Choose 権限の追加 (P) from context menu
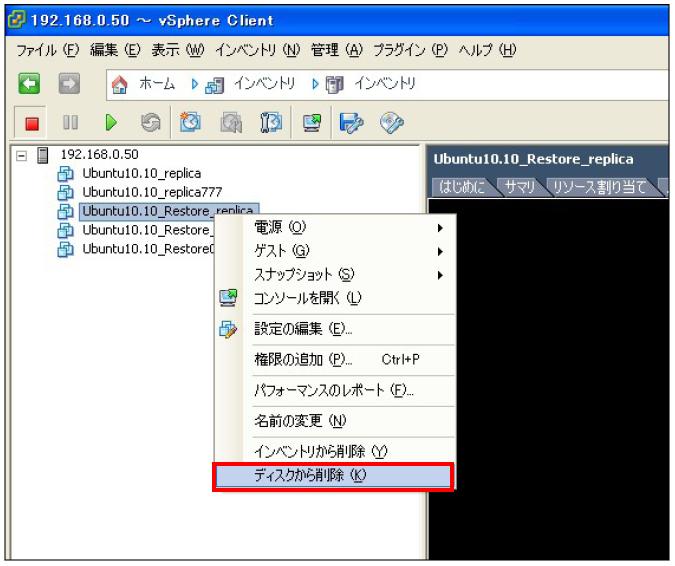This screenshot has height=566, width=675. click(335, 360)
